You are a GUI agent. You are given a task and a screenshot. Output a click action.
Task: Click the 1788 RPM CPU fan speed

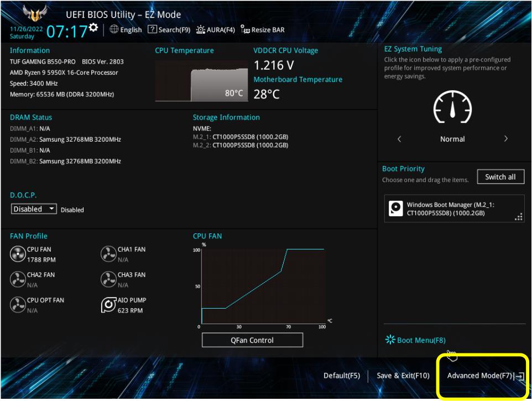41,260
